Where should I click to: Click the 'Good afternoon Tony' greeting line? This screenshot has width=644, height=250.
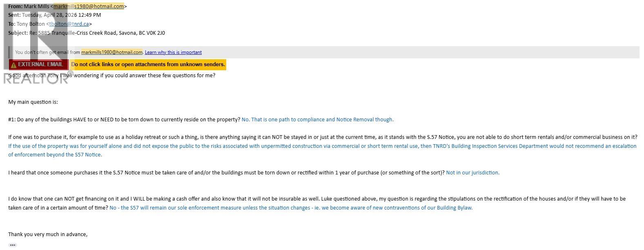pyautogui.click(x=111, y=76)
